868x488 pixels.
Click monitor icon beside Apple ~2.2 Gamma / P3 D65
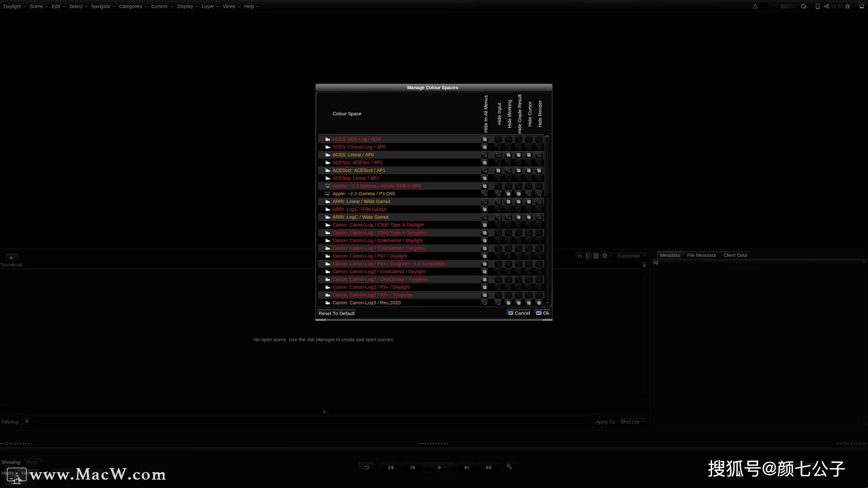[328, 194]
